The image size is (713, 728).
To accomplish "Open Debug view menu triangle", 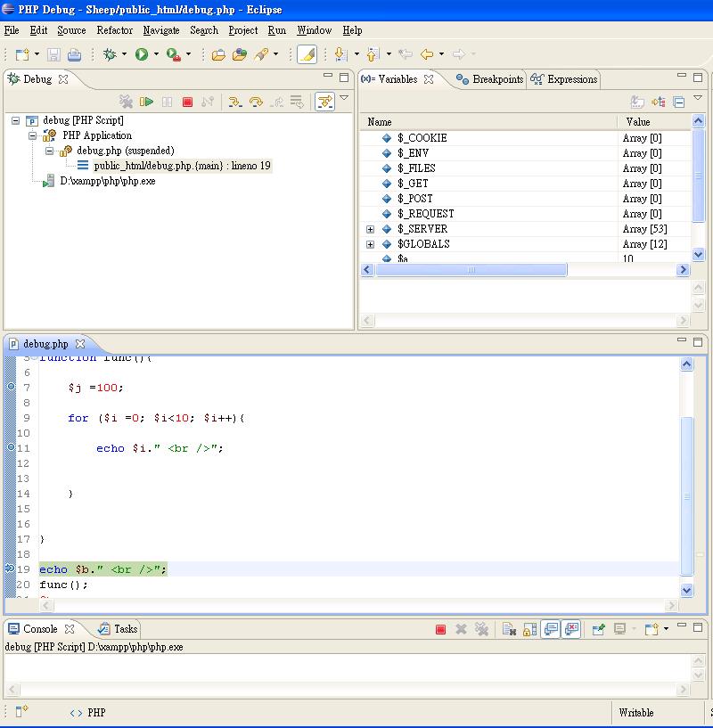I will pyautogui.click(x=344, y=97).
